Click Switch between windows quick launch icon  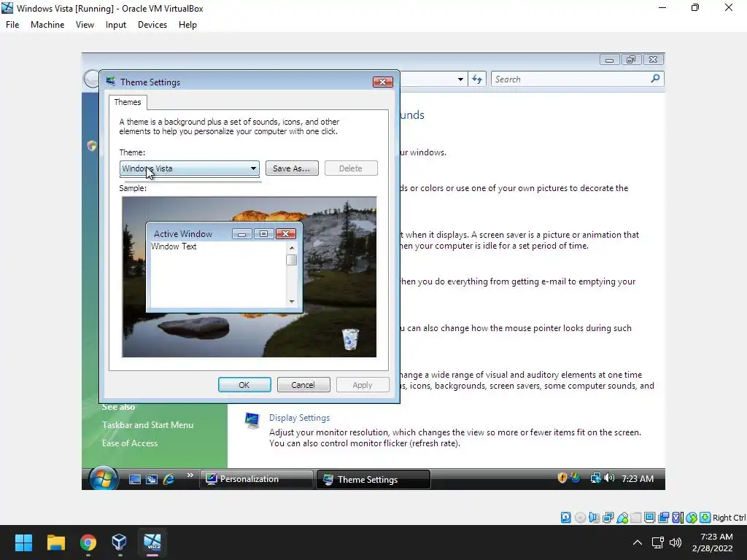pos(152,479)
